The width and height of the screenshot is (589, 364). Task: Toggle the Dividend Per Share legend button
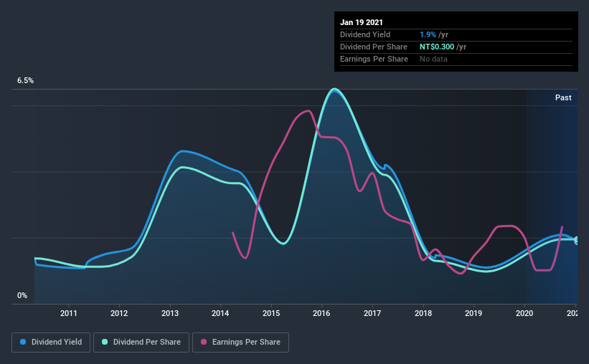(x=141, y=343)
